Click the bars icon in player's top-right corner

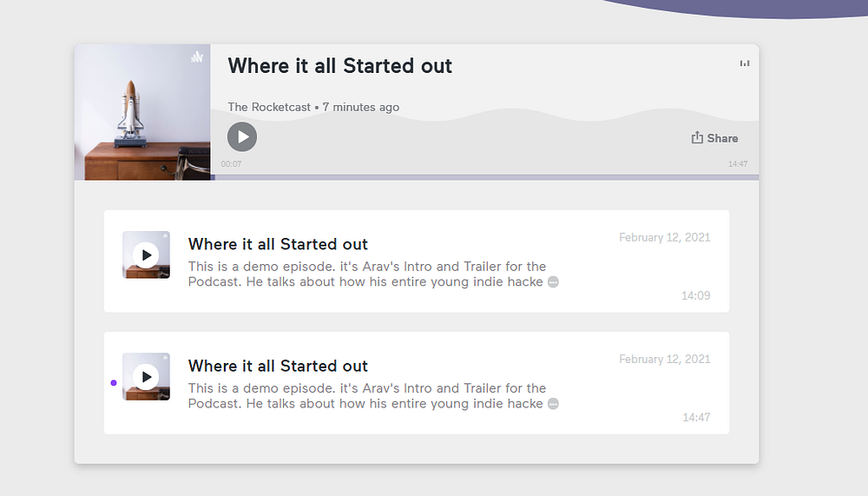coord(745,63)
